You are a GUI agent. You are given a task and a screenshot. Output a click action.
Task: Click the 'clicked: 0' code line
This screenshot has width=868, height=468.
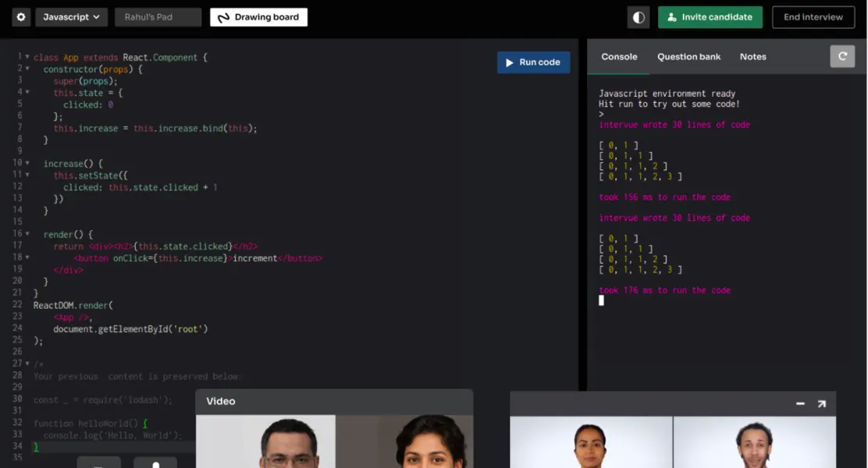[88, 105]
